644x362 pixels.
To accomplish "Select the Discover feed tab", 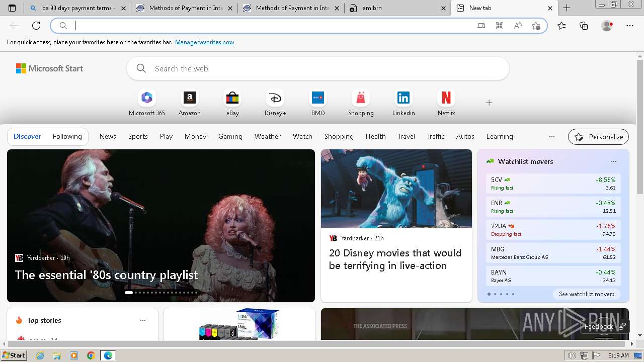I will click(x=27, y=136).
